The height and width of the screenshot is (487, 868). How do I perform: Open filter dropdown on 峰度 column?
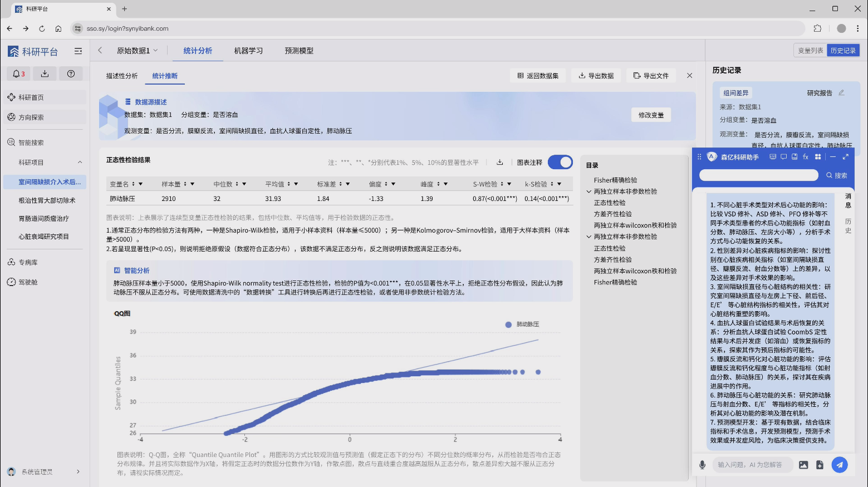click(x=445, y=184)
